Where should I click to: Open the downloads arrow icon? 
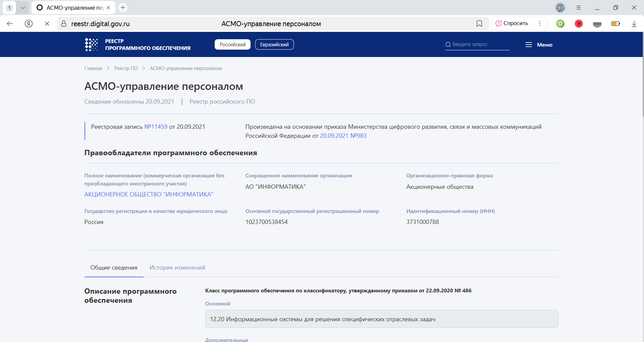coord(634,23)
